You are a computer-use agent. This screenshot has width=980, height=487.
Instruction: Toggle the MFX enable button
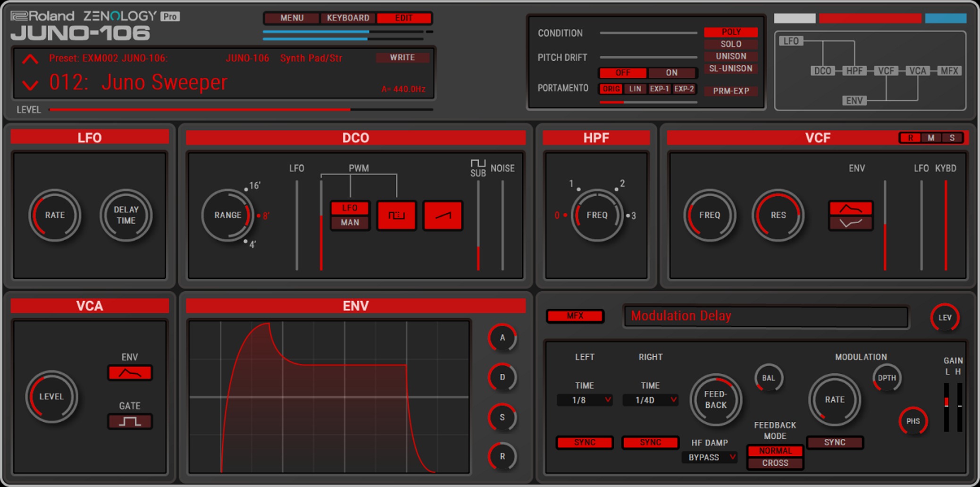pos(575,316)
